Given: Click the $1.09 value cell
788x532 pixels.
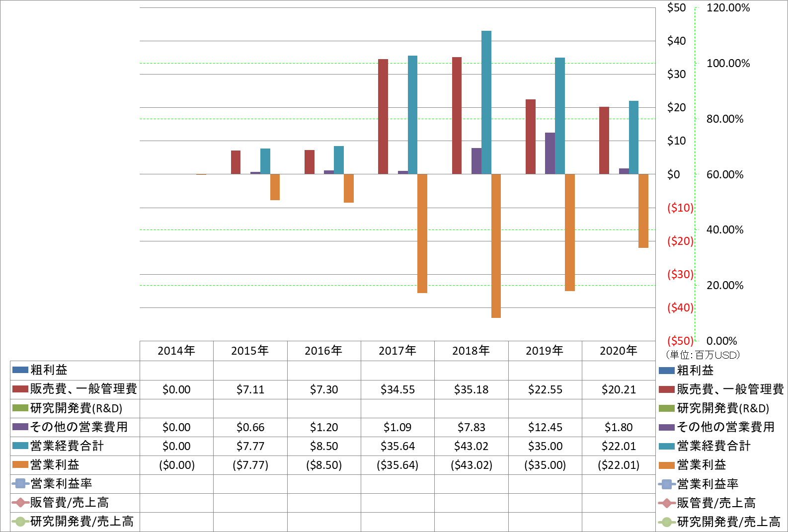Looking at the screenshot, I should (397, 427).
